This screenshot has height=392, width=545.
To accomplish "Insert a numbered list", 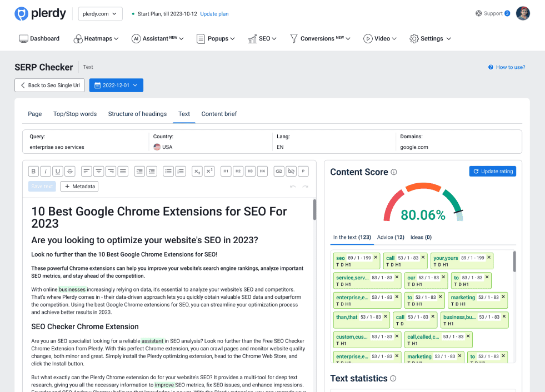I will click(x=181, y=171).
